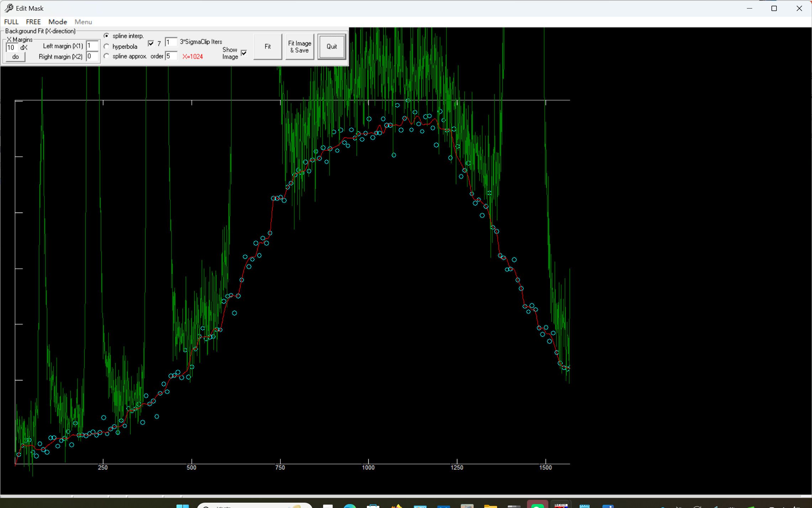Choose the hyperbola fit option
The height and width of the screenshot is (508, 812).
[x=106, y=47]
